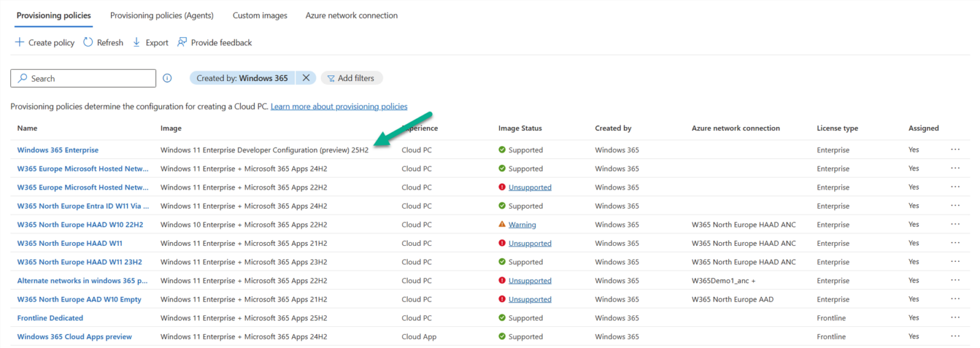Open ellipsis menu for Alternate networks policy row
Screen dimensions: 980x348
coord(955,280)
